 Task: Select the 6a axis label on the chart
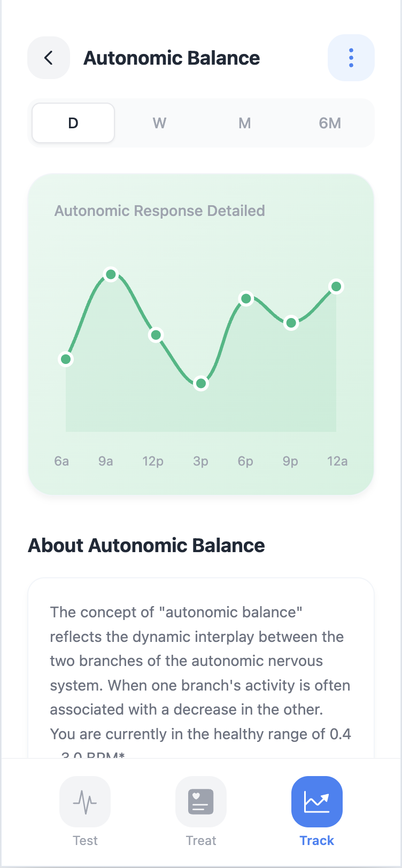[61, 461]
